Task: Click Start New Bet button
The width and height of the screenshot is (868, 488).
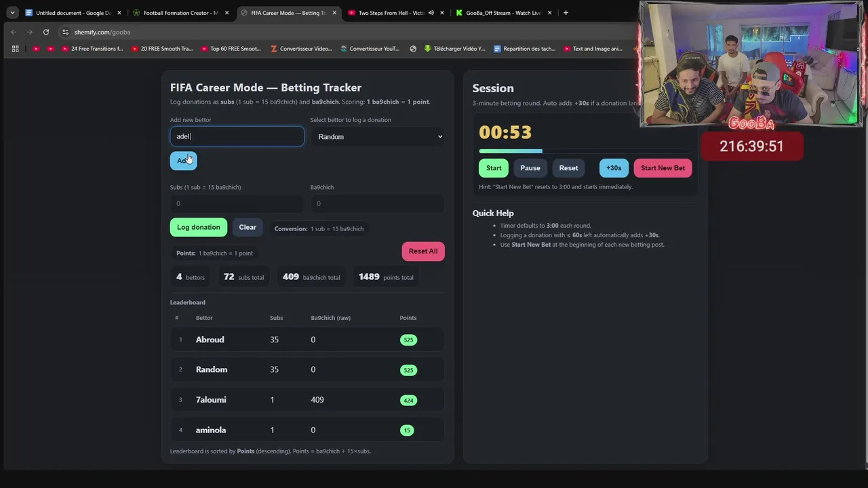Action: click(x=663, y=168)
